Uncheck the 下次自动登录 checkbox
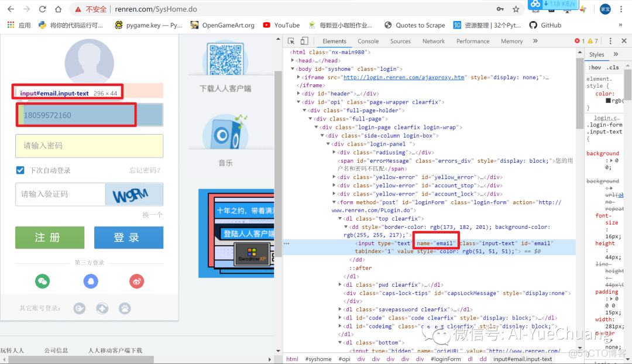Image resolution: width=632 pixels, height=364 pixels. [x=20, y=170]
